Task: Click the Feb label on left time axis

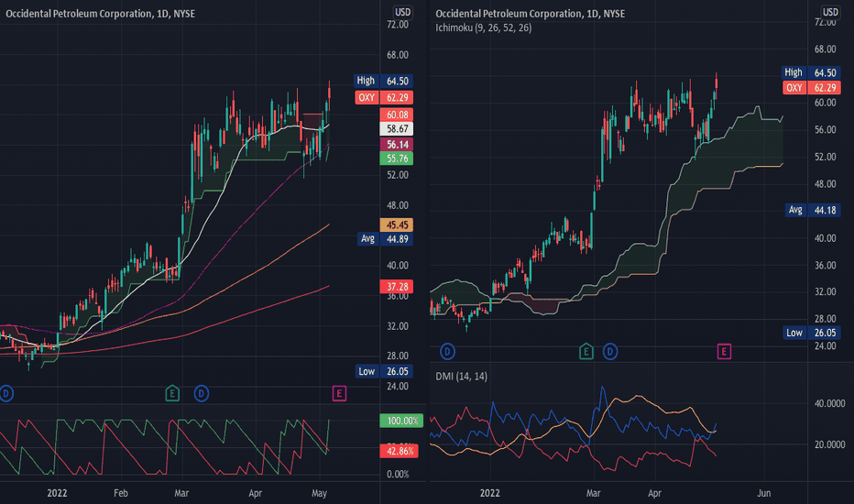Action: 121,493
